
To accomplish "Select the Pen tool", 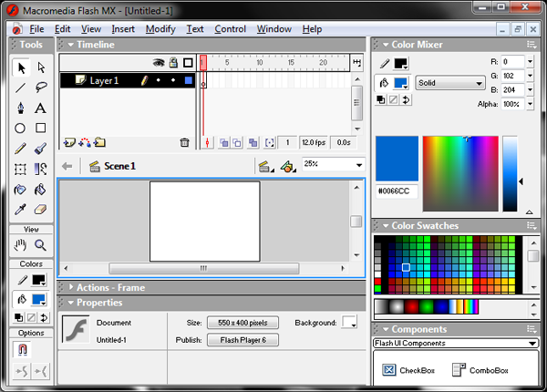I will pyautogui.click(x=21, y=108).
